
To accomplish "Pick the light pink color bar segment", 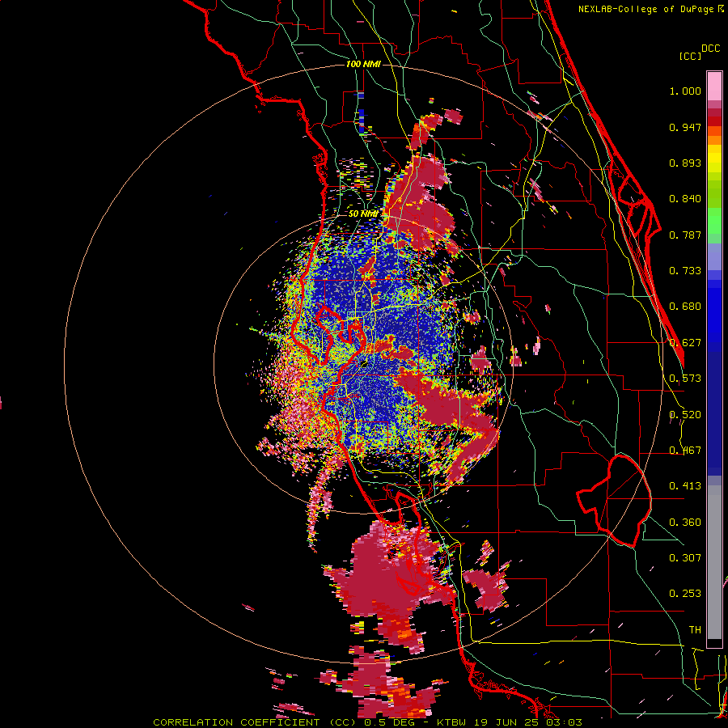I will click(x=714, y=87).
